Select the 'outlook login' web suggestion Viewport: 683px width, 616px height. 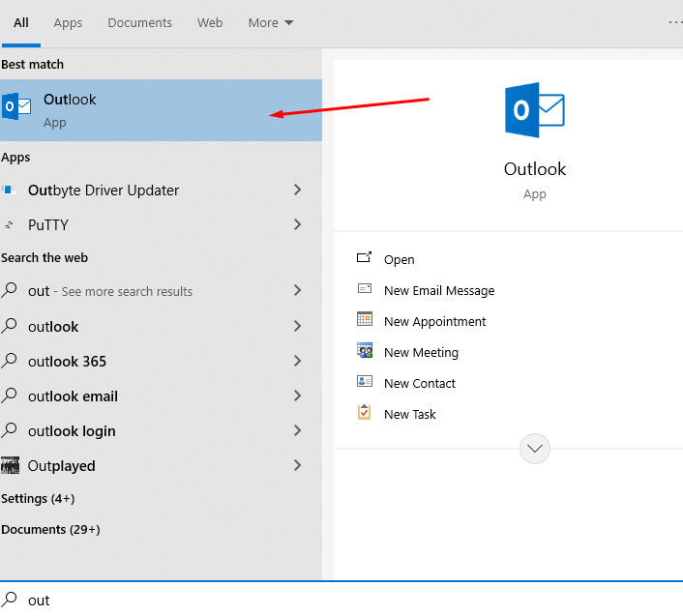coord(161,430)
